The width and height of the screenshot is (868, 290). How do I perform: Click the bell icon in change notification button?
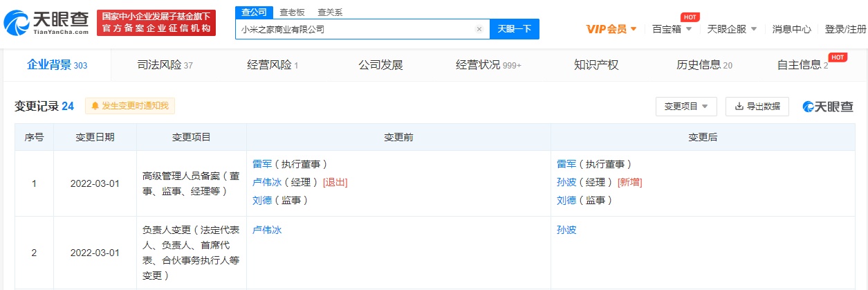(95, 106)
